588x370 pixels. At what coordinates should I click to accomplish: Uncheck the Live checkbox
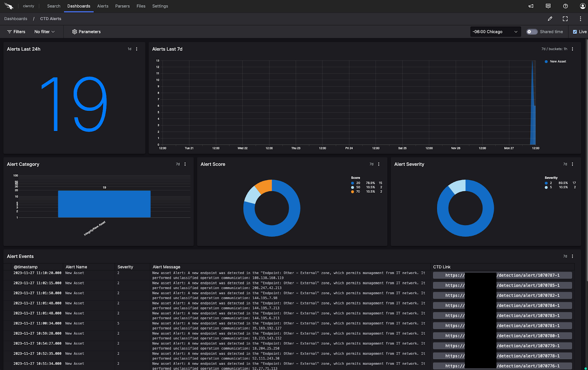click(x=575, y=32)
